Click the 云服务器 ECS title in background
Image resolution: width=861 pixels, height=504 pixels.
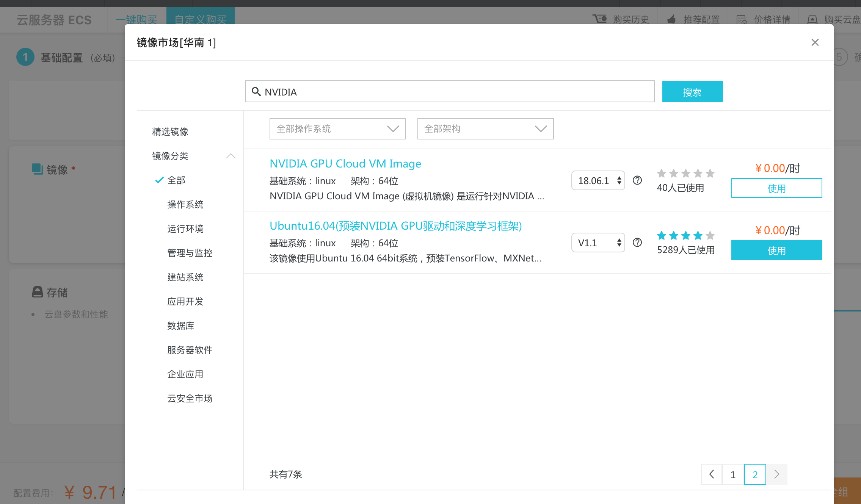pyautogui.click(x=54, y=20)
